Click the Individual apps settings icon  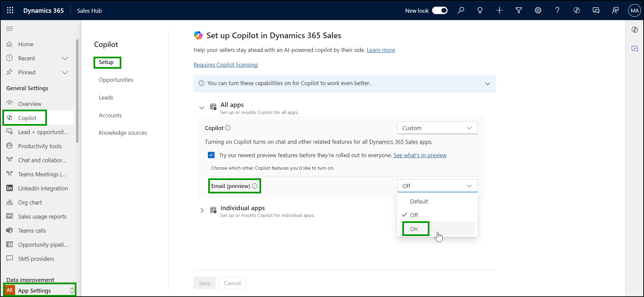point(213,210)
